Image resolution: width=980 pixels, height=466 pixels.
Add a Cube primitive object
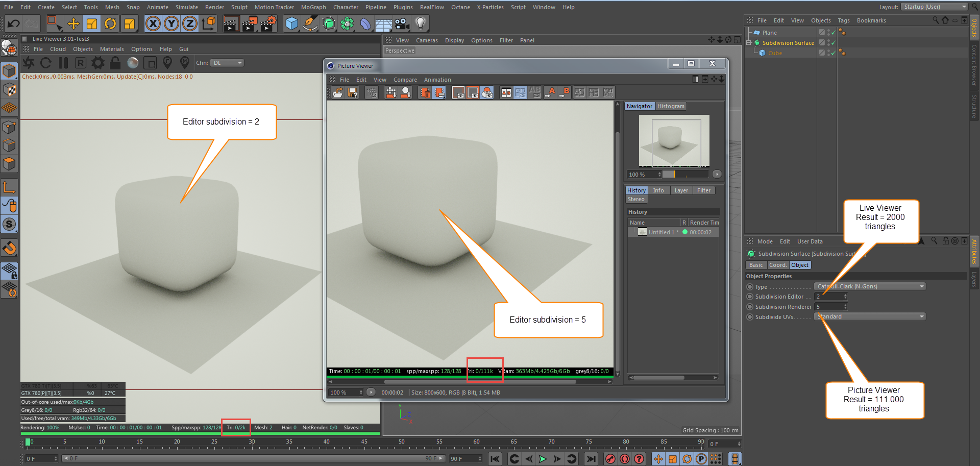(291, 23)
